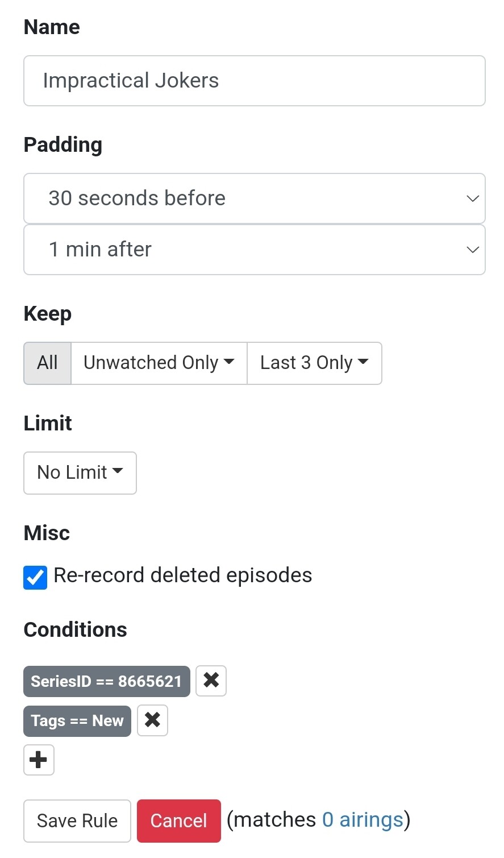Remove the Tags == New condition
The width and height of the screenshot is (504, 858).
click(x=152, y=720)
